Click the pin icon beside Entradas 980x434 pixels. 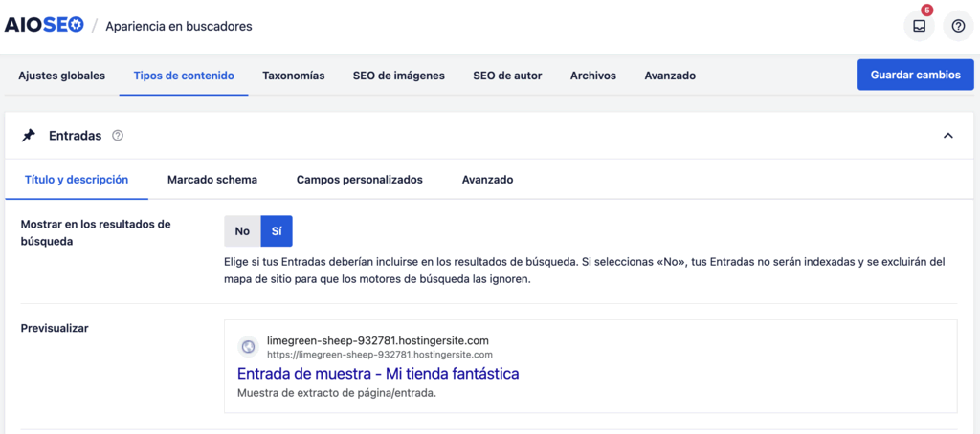(x=29, y=136)
